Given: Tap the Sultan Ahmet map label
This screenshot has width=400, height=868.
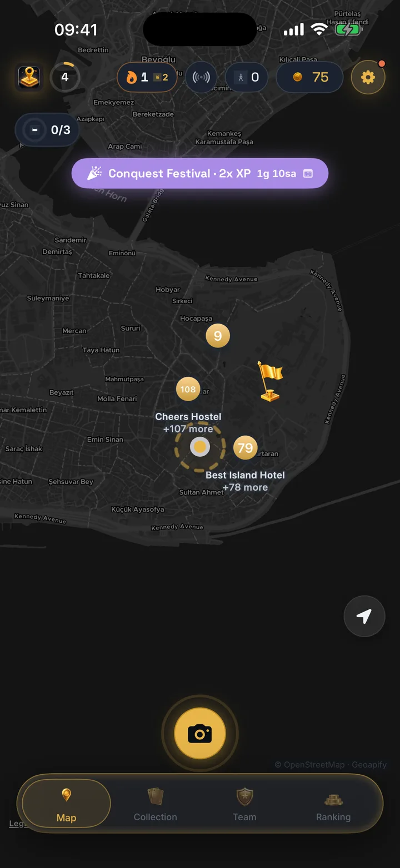Looking at the screenshot, I should (201, 492).
